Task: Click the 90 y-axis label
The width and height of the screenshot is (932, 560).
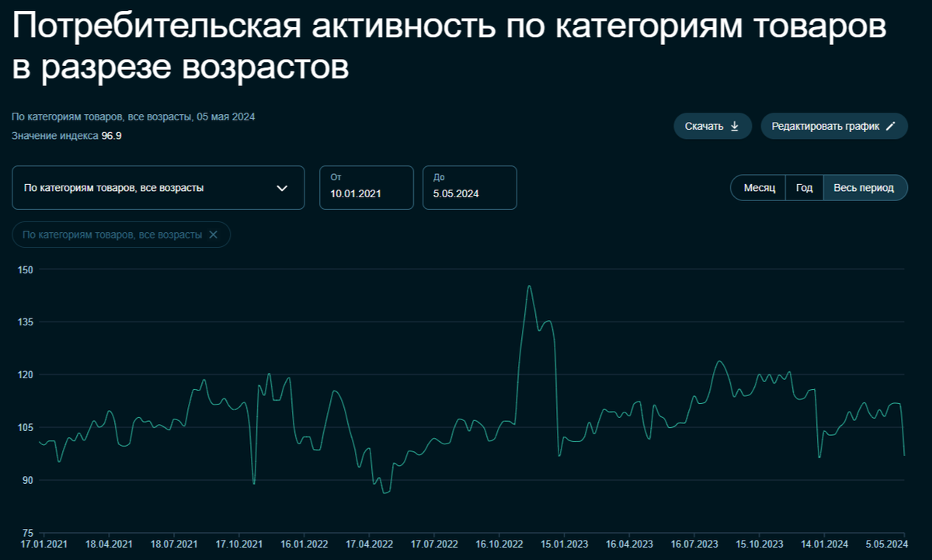Action: (28, 480)
